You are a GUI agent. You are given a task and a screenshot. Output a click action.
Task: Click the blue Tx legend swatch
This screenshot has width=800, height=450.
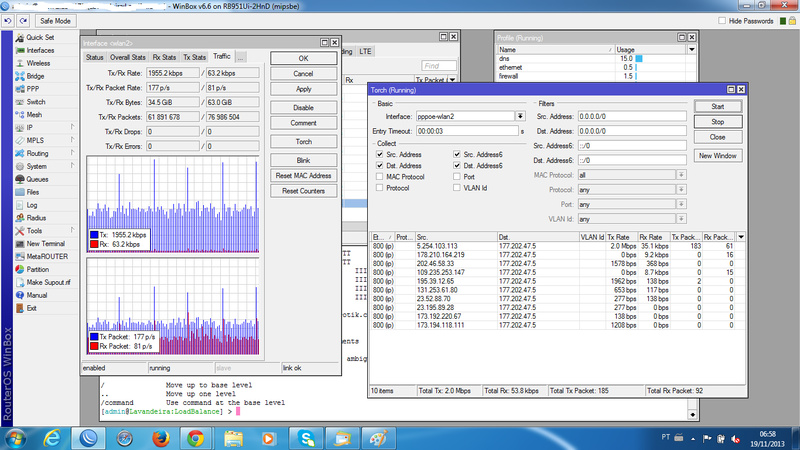[x=93, y=232]
